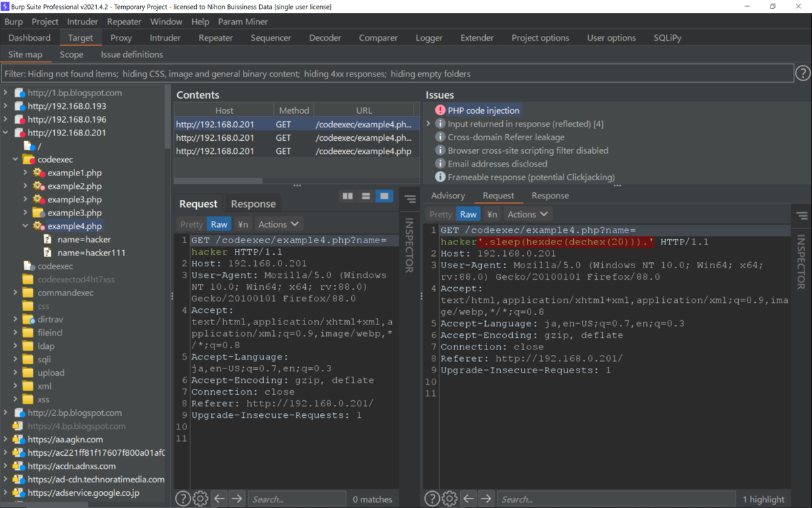Select top/bottom split layout icon
The image size is (812, 508).
point(366,196)
